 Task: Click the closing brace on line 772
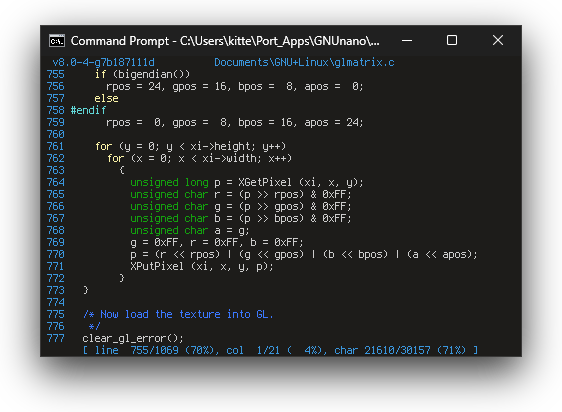click(122, 278)
